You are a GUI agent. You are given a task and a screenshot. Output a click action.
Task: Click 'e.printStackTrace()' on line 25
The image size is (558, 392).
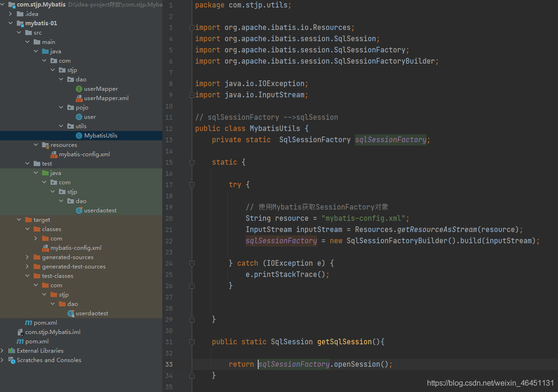click(x=285, y=275)
